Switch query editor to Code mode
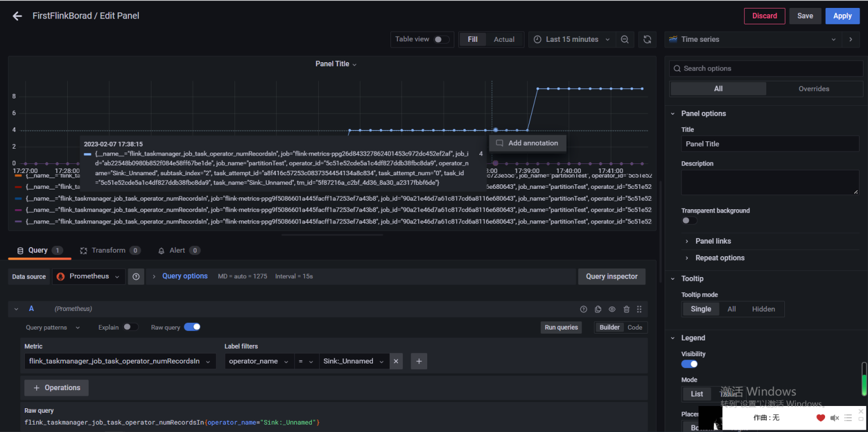Screen dimensions: 868x432 click(x=635, y=327)
